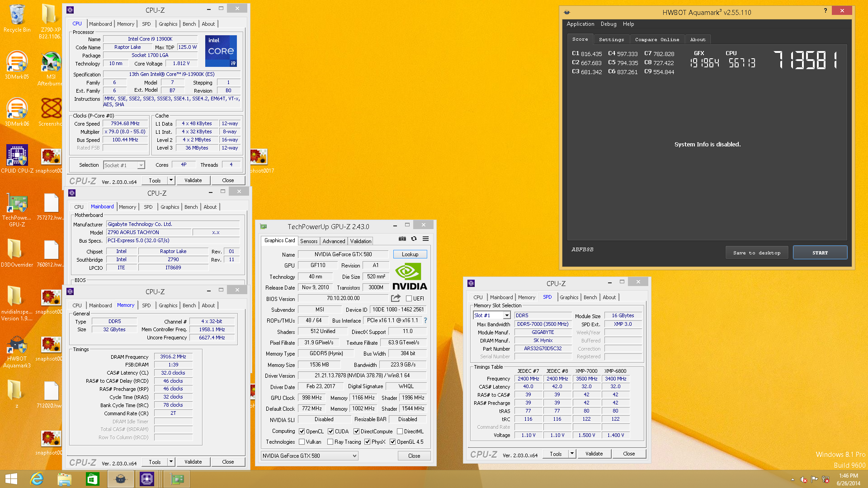Open the NVIDIA GeForce GTX 580 GPU selector
This screenshot has width=868, height=488.
click(x=310, y=456)
